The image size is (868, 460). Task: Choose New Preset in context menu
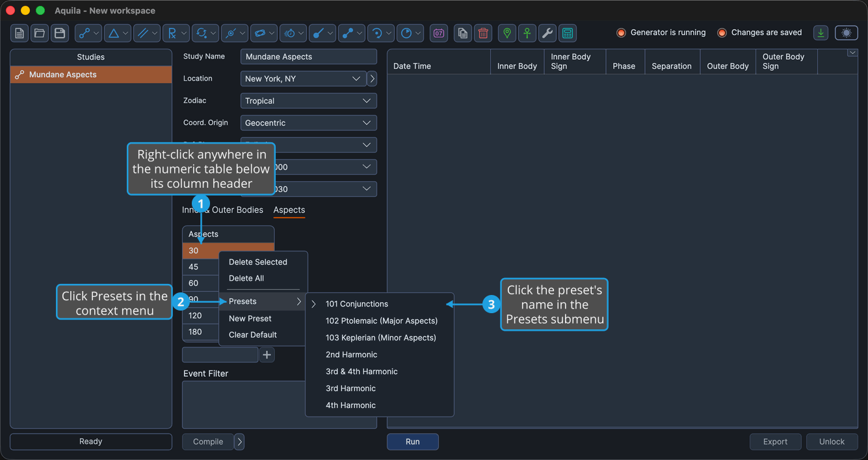click(250, 318)
